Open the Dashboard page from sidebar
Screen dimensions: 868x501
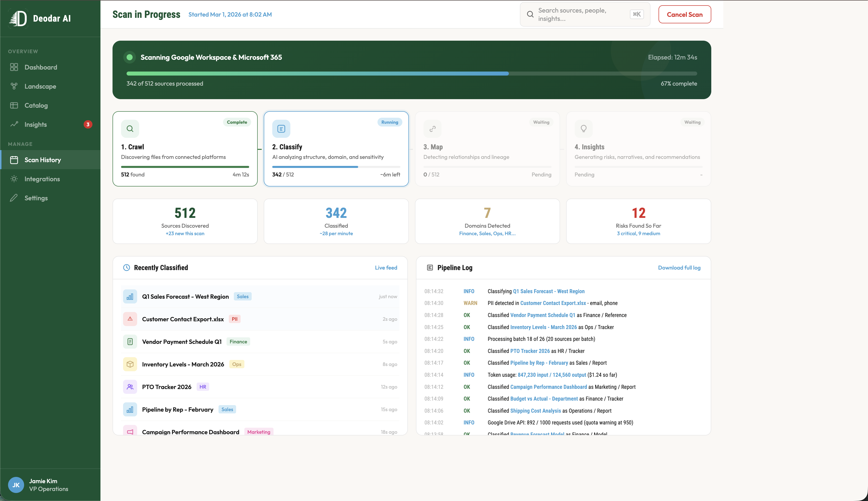41,67
